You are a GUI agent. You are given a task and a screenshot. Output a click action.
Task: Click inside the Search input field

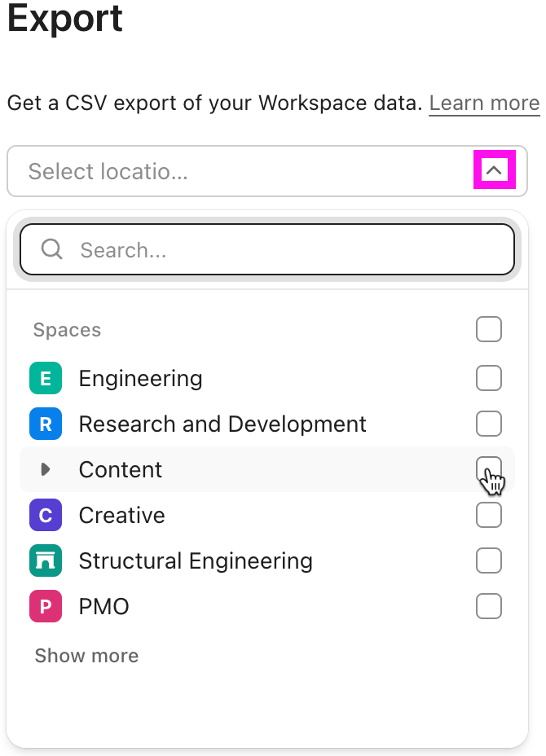(x=244, y=249)
